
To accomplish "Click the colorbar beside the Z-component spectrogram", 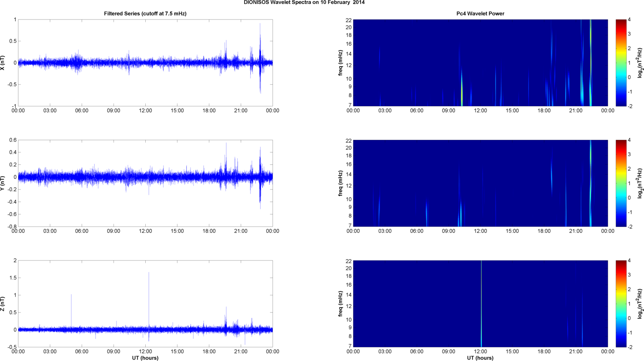I will pyautogui.click(x=621, y=304).
